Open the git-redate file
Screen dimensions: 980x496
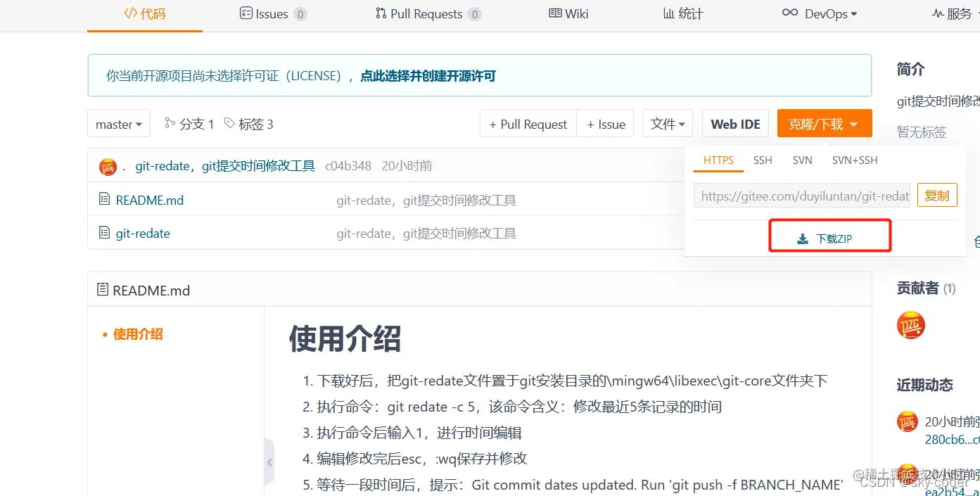pos(143,233)
